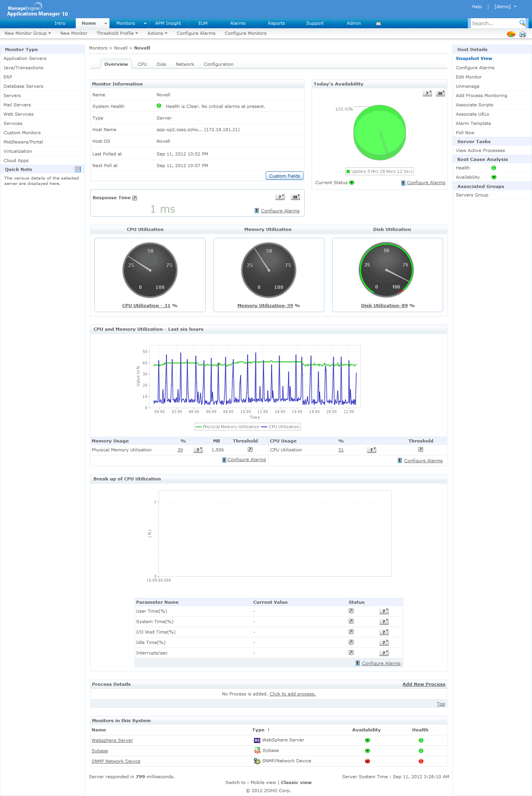This screenshot has width=532, height=796.
Task: Open the Websphere Server monitor link
Action: [112, 740]
